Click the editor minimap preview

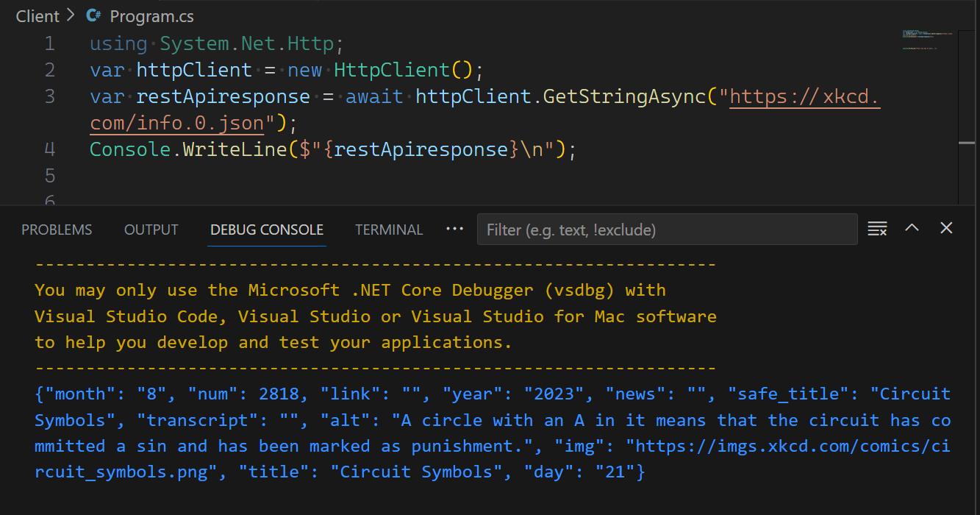[x=928, y=40]
